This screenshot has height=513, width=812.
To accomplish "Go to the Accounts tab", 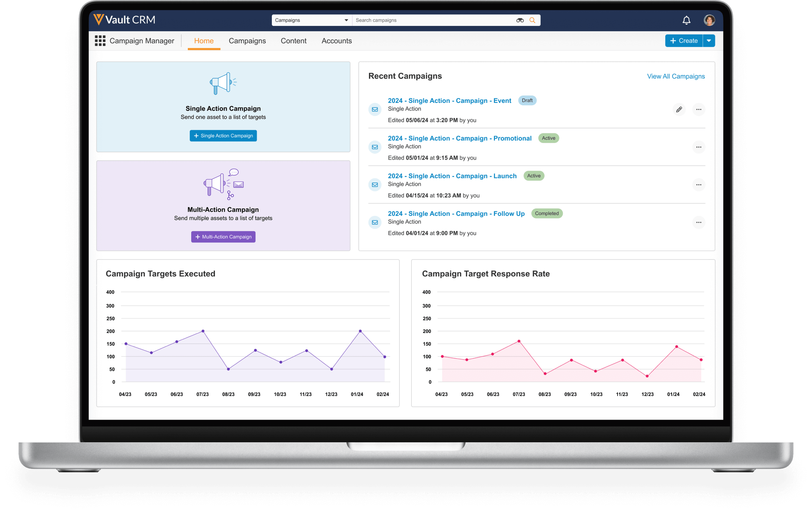I will click(x=336, y=41).
